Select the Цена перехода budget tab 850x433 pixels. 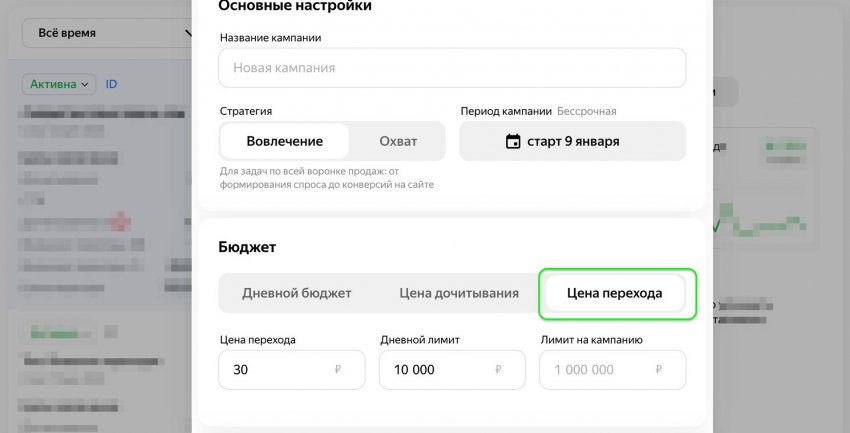[614, 293]
